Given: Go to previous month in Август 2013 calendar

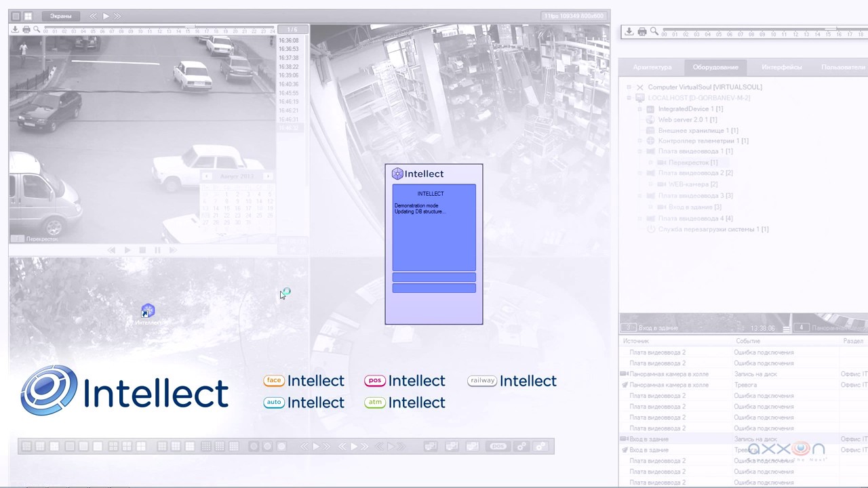Looking at the screenshot, I should click(207, 176).
